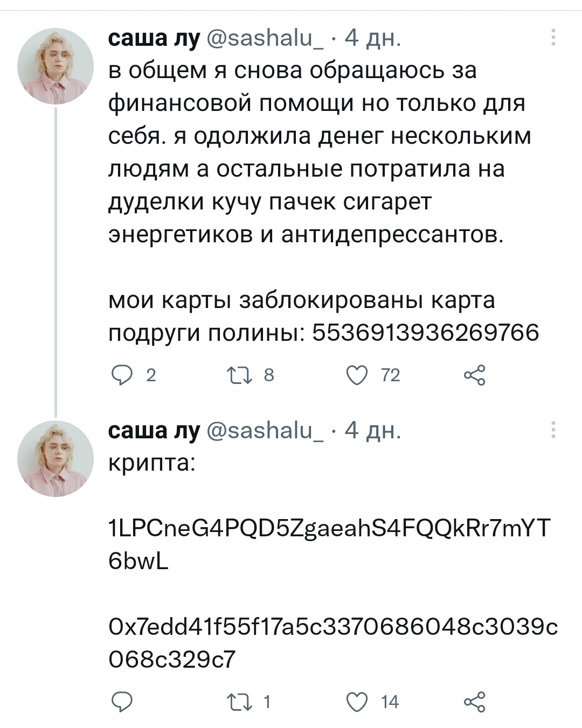This screenshot has width=582, height=728.
Task: Open second tweet's '4 дн.' timestamp
Action: coord(372,431)
